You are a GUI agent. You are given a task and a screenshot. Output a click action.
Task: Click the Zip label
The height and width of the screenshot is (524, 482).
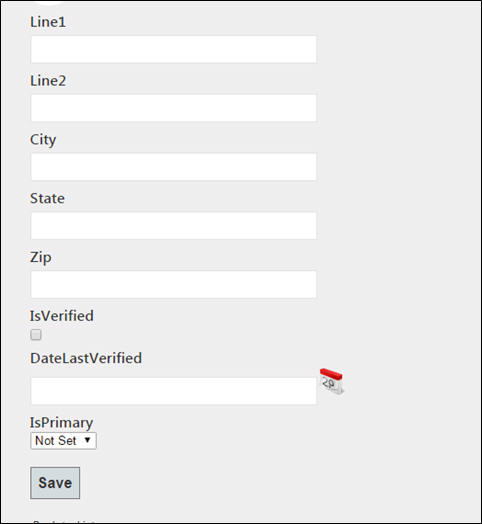[x=41, y=258]
